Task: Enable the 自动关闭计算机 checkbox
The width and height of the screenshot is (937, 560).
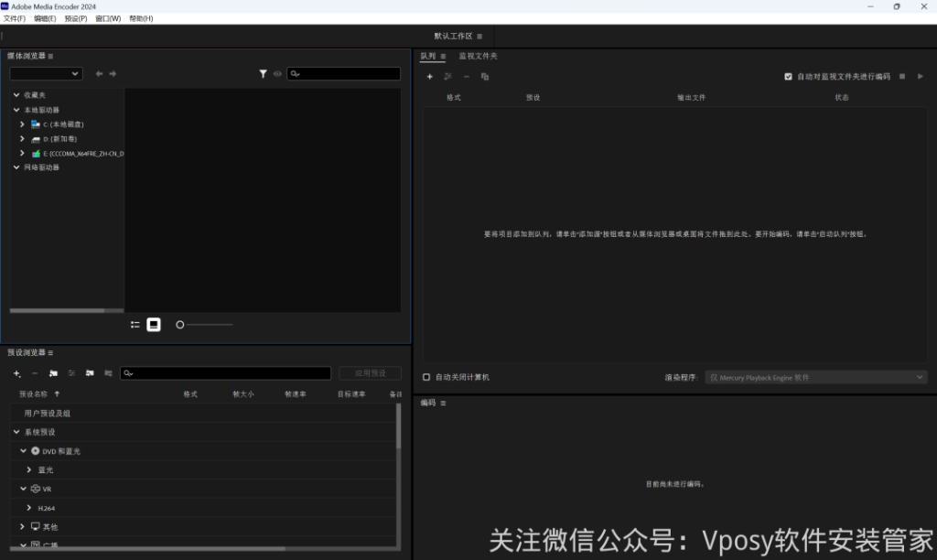Action: click(x=426, y=378)
